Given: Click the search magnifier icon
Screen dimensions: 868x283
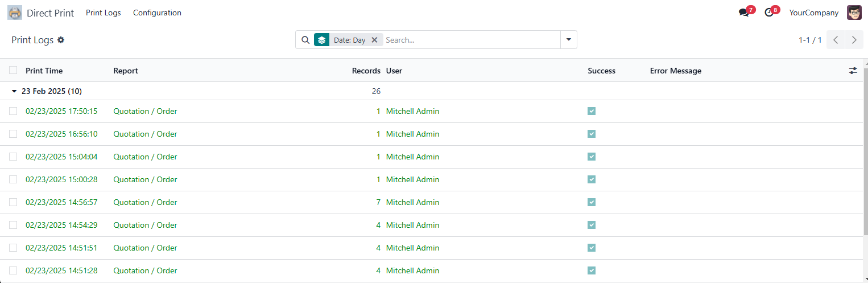Looking at the screenshot, I should click(305, 40).
